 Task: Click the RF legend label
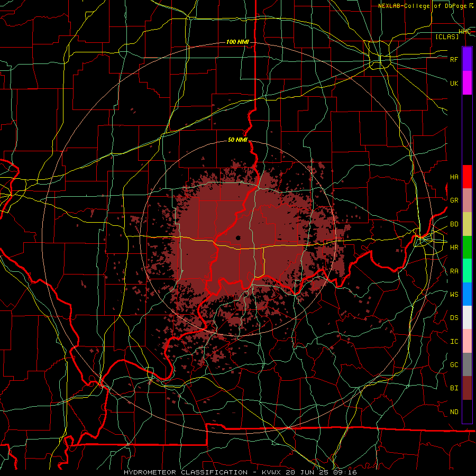pos(454,59)
